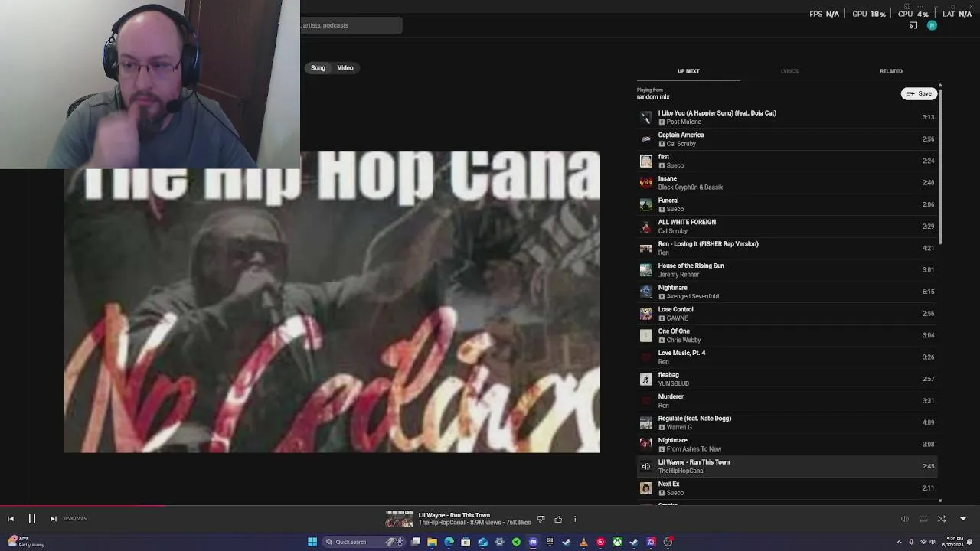980x551 pixels.
Task: Open three-dot menu beside like button
Action: [x=575, y=519]
